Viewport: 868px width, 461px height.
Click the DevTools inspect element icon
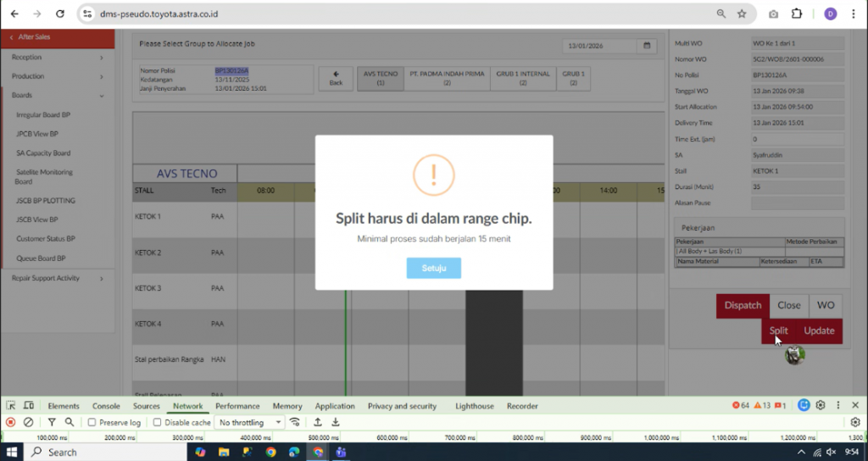pos(11,406)
